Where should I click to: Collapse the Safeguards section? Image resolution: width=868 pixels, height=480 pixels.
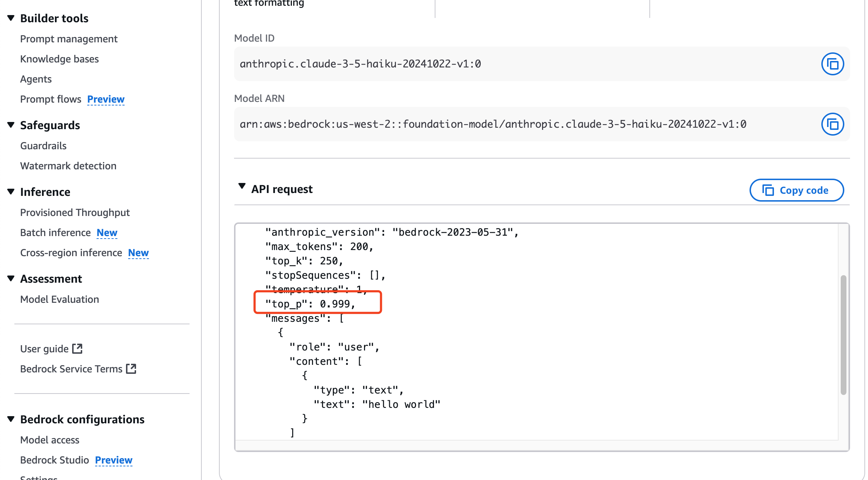11,125
